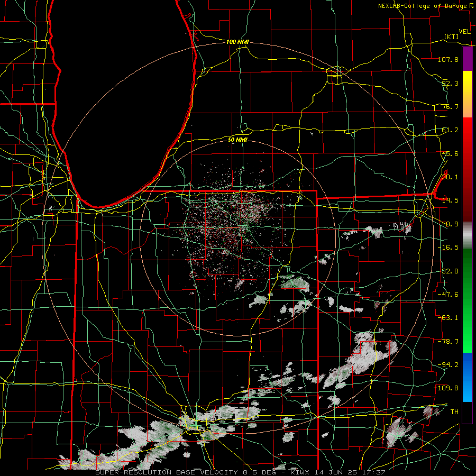Click the 14.5 velocity scale value
The width and height of the screenshot is (476, 476).
click(450, 200)
